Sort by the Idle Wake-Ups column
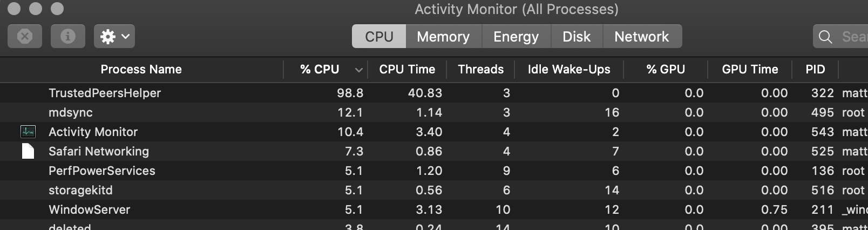The height and width of the screenshot is (230, 868). click(x=569, y=70)
